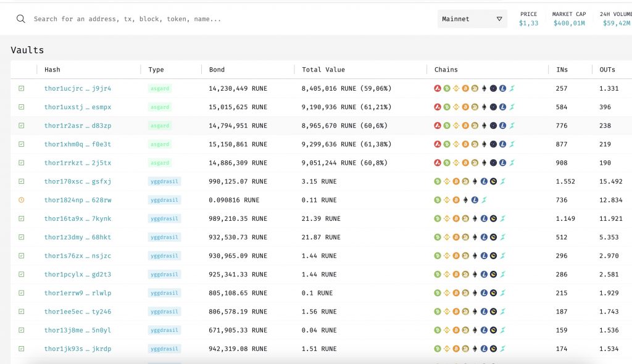The height and width of the screenshot is (364, 632).
Task: Select the Dogecoin icon in thor1xhm0q row
Action: [475, 144]
